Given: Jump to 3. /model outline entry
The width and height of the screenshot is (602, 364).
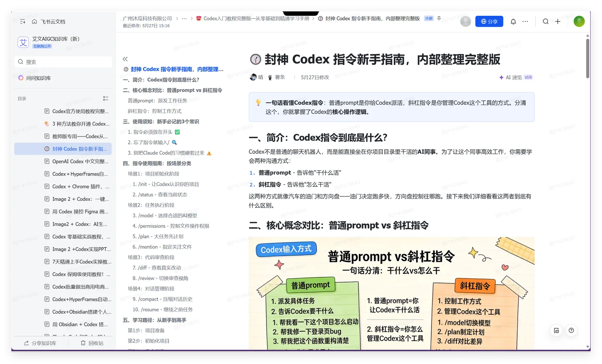Looking at the screenshot, I should (165, 215).
